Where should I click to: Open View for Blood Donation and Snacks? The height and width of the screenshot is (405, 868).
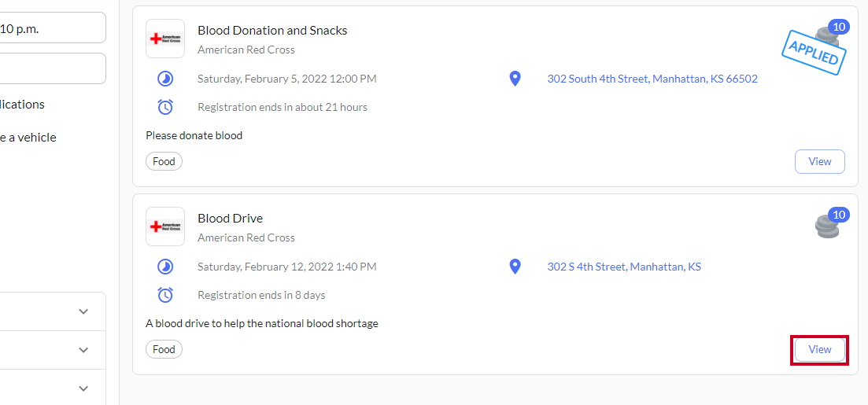820,161
